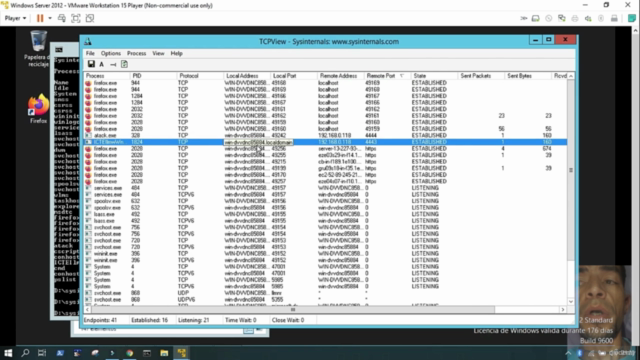Click the sent bytes value 674
Viewport: 640px width, 360px height.
coord(547,149)
